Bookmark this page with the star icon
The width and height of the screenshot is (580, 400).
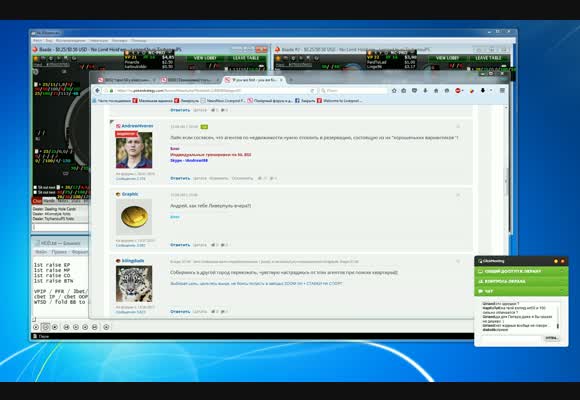tap(394, 90)
